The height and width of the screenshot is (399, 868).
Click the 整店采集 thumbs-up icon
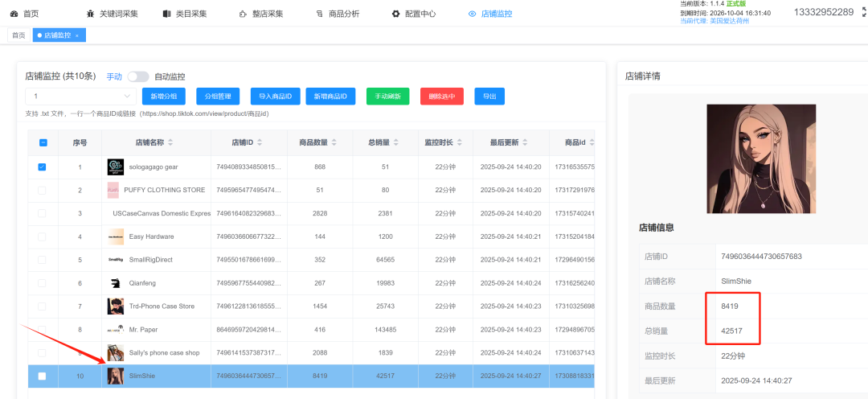click(244, 14)
